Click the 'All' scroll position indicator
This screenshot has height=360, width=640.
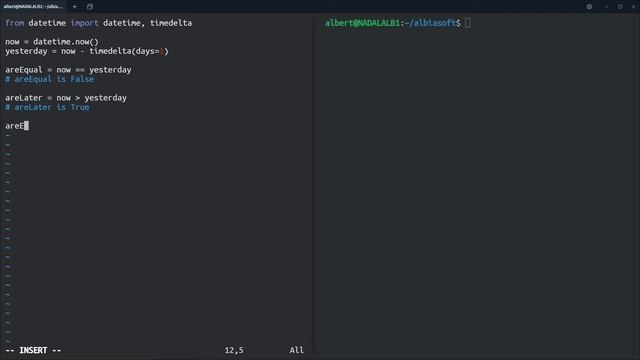click(x=297, y=350)
